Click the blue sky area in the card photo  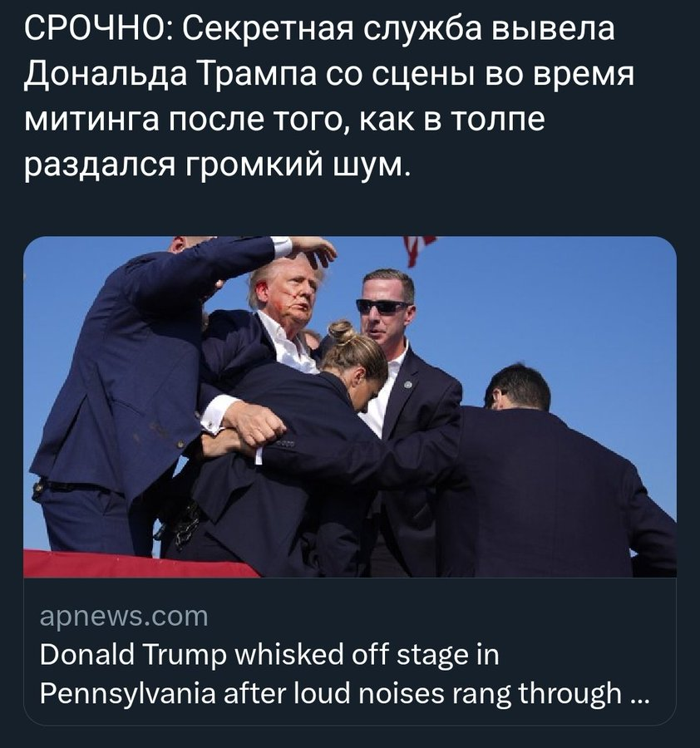point(573,310)
